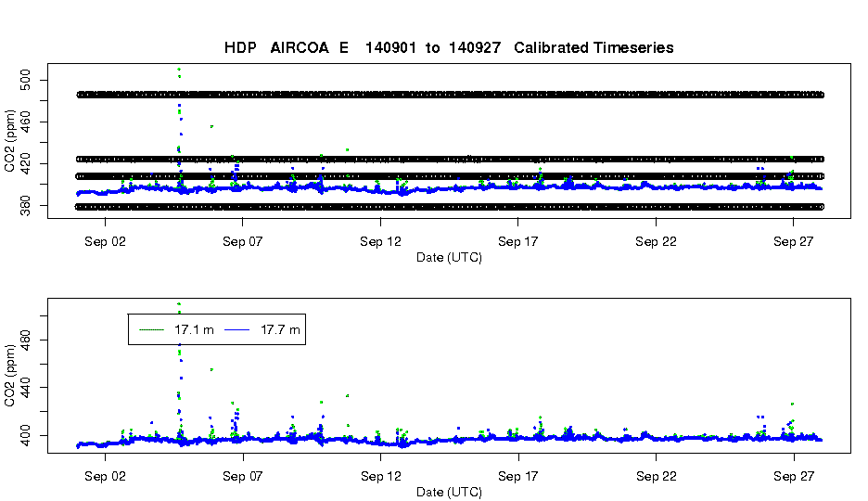Click 'Sep 27' on top chart axis
This screenshot has width=868, height=501.
coord(793,242)
